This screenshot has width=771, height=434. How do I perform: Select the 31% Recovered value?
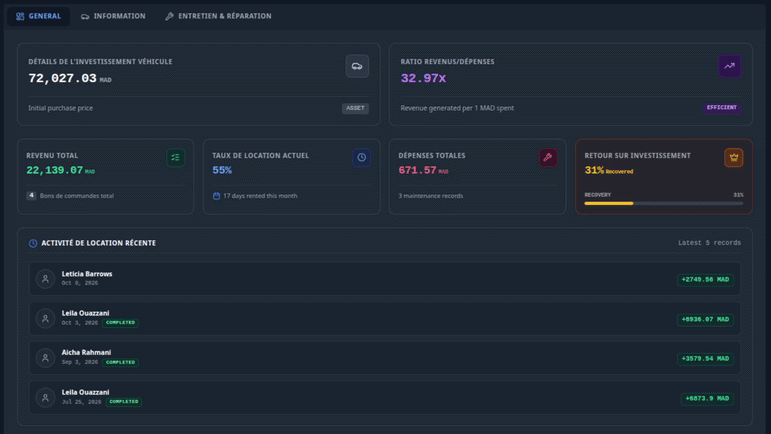point(609,171)
